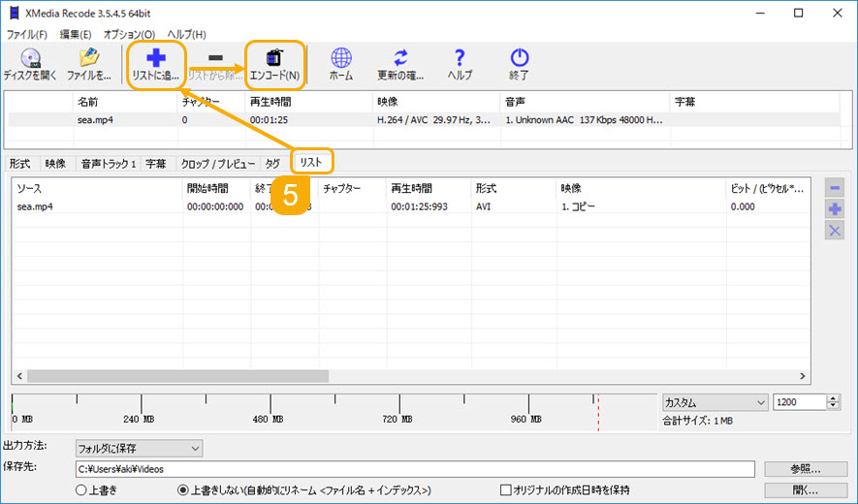Click the XMedia Recode title bar app icon
The height and width of the screenshot is (504, 858).
pyautogui.click(x=14, y=13)
